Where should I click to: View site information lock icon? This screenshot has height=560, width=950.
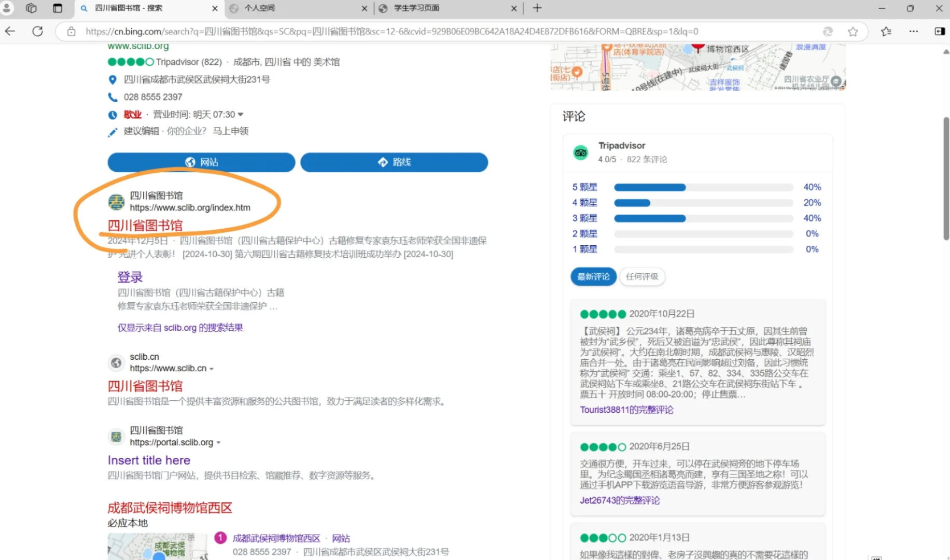coord(72,32)
